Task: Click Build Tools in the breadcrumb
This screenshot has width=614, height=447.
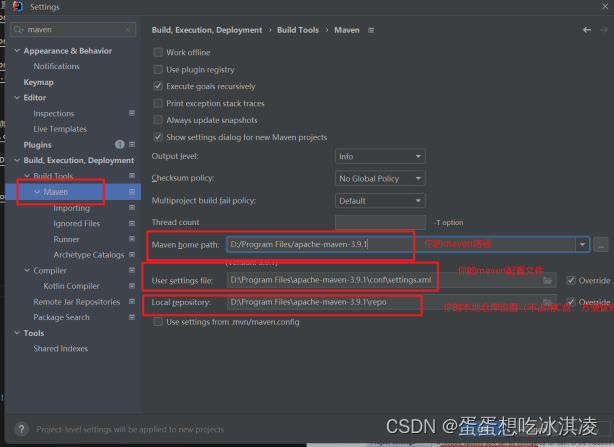Action: tap(298, 30)
